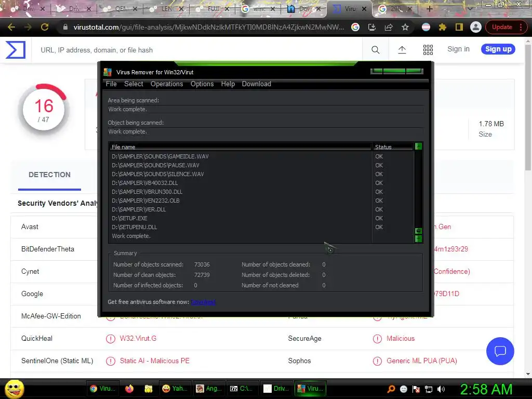The height and width of the screenshot is (399, 532).
Task: Click the Status column header
Action: coord(393,147)
